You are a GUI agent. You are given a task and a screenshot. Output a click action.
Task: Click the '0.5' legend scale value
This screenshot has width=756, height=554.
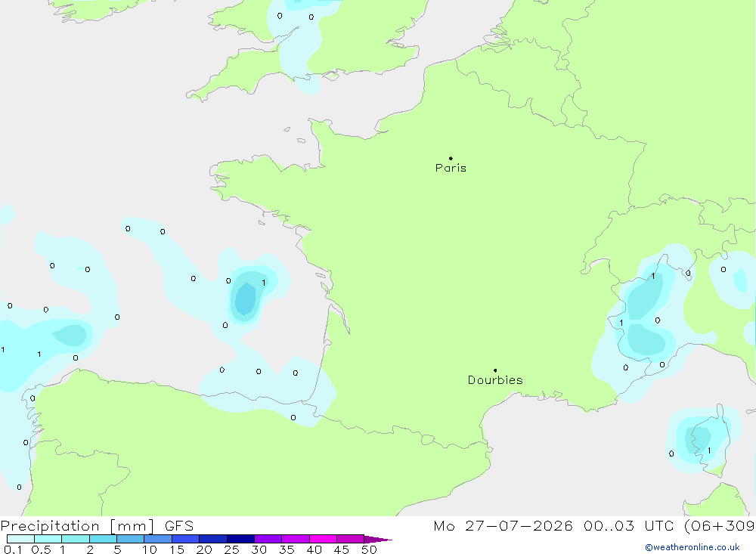click(41, 549)
